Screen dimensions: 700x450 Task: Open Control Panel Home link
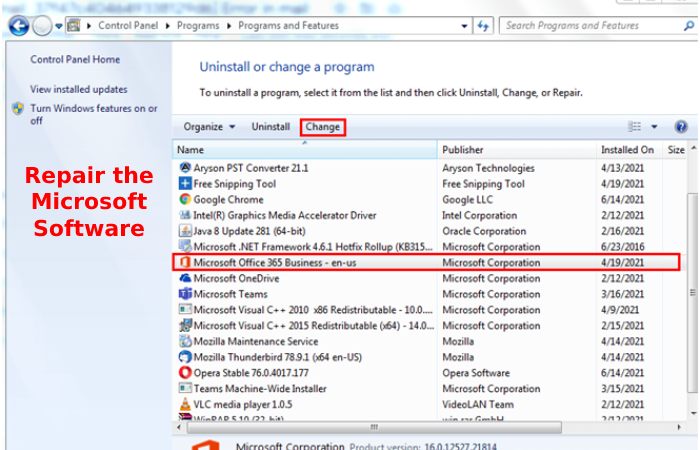[x=75, y=59]
